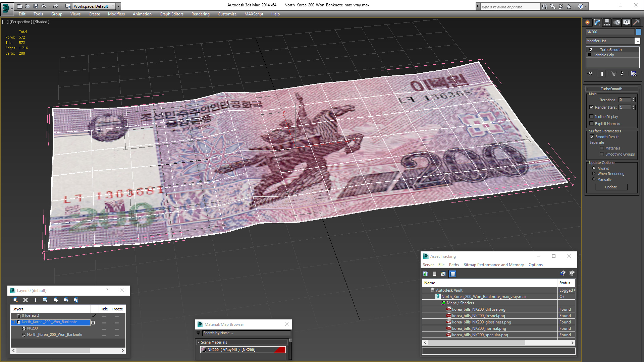Open the quick access toolbar customize arrow
The height and width of the screenshot is (362, 644).
(x=118, y=6)
